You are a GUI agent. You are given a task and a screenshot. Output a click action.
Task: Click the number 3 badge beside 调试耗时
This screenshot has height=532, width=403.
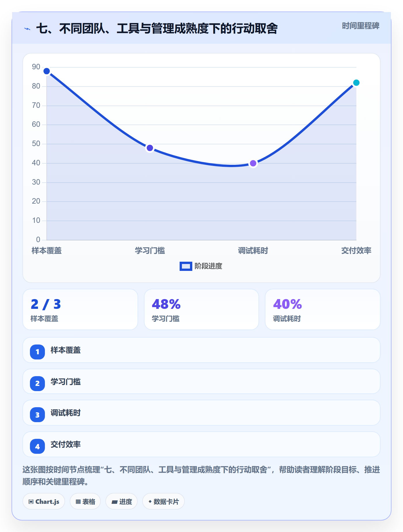tap(37, 415)
